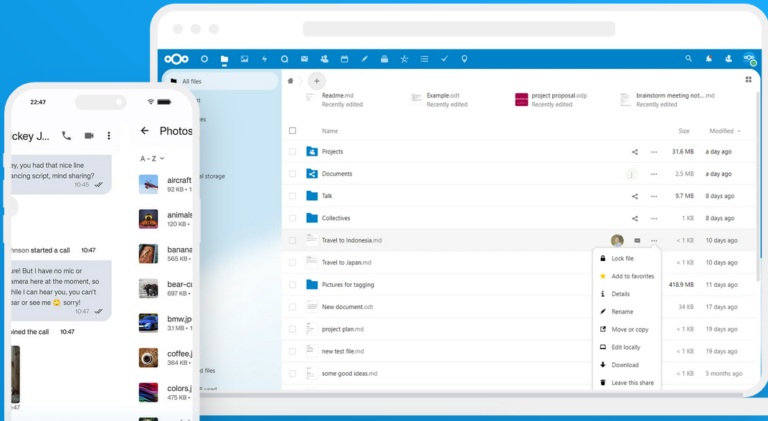
Task: Open the A - Z sort dropdown
Action: [x=152, y=158]
